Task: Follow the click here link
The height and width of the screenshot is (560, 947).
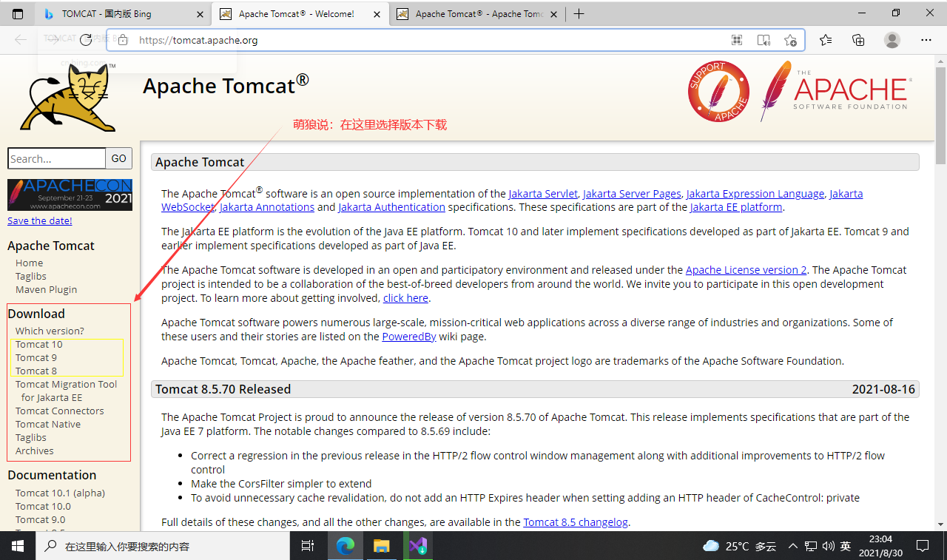Action: [x=405, y=298]
